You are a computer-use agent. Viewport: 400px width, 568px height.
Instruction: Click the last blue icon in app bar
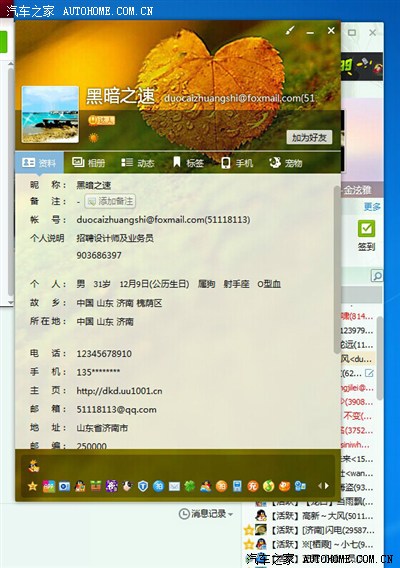point(300,486)
